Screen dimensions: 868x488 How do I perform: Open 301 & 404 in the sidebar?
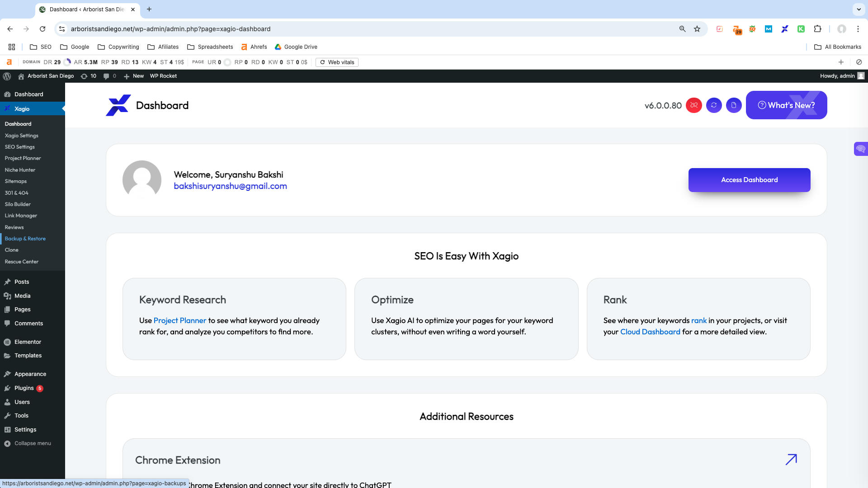pos(16,193)
